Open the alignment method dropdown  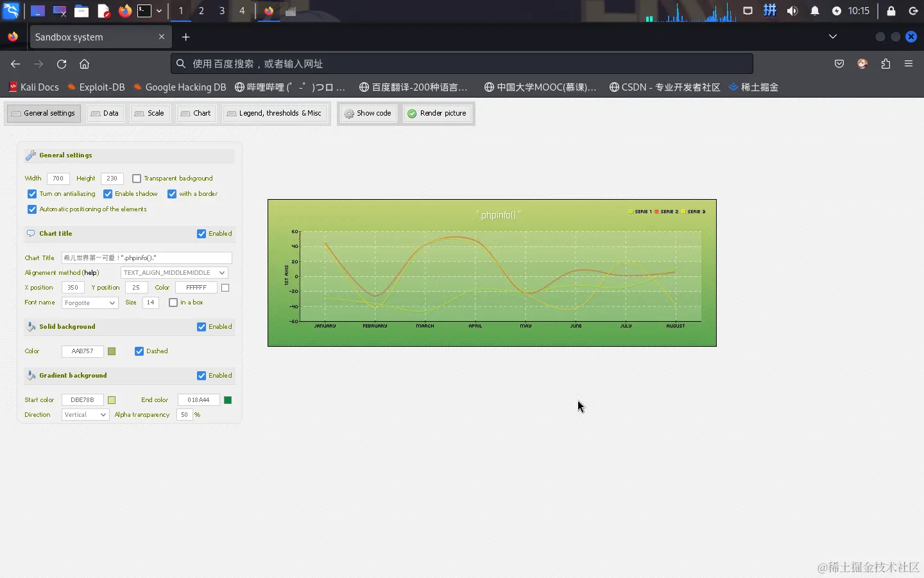tap(174, 273)
